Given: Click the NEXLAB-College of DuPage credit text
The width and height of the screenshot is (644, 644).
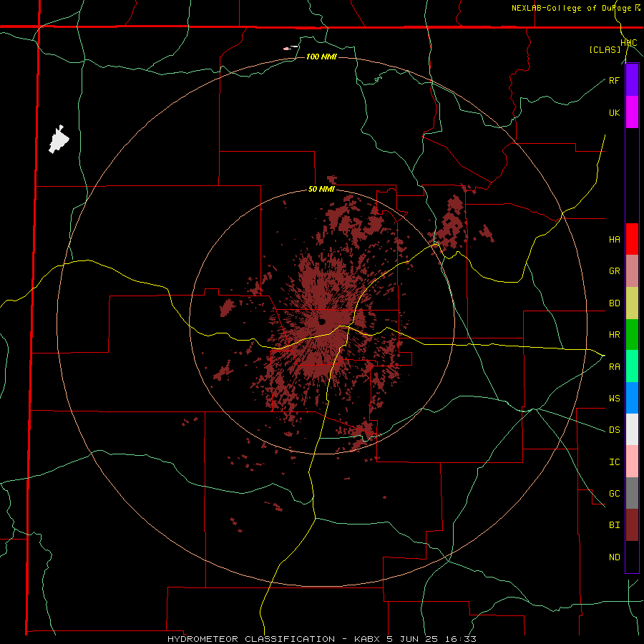Looking at the screenshot, I should tap(571, 8).
